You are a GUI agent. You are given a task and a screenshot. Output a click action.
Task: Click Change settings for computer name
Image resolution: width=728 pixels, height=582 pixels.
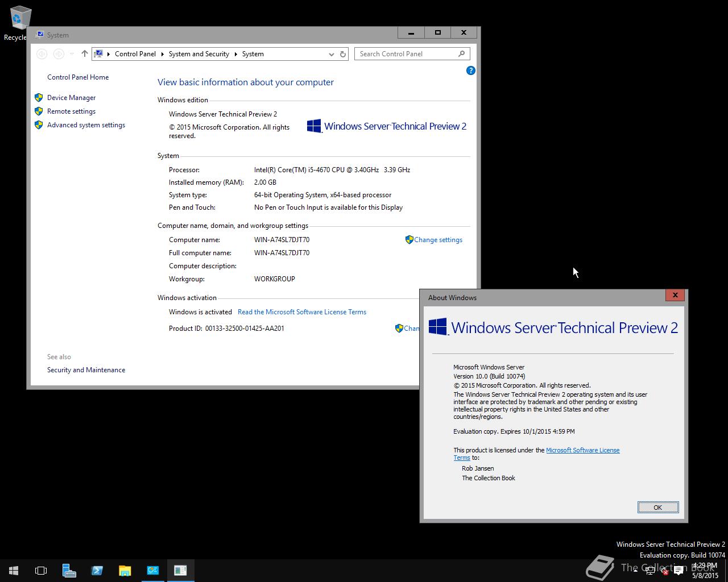(438, 240)
